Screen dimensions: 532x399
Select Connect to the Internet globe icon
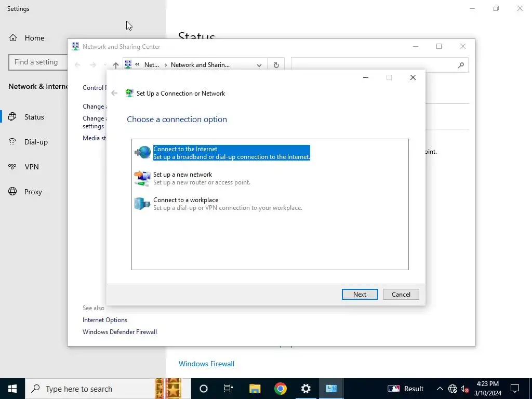[x=143, y=152]
